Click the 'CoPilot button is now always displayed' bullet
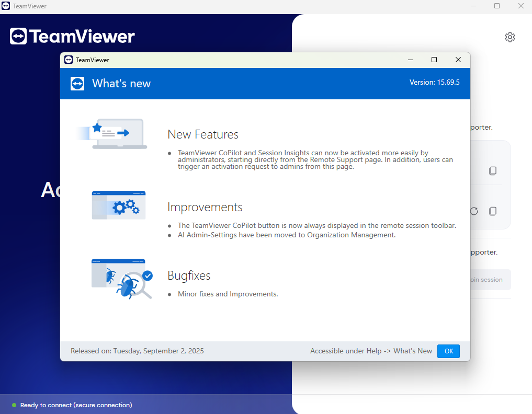Viewport: 532px width, 414px height. [x=317, y=225]
